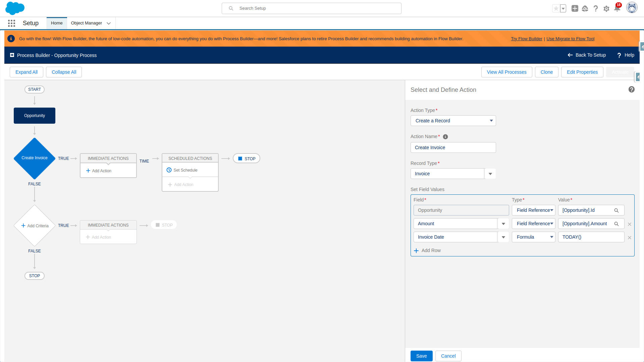Open the lookup search for [Opportunity].Id value
Image resolution: width=644 pixels, height=362 pixels.
[617, 210]
